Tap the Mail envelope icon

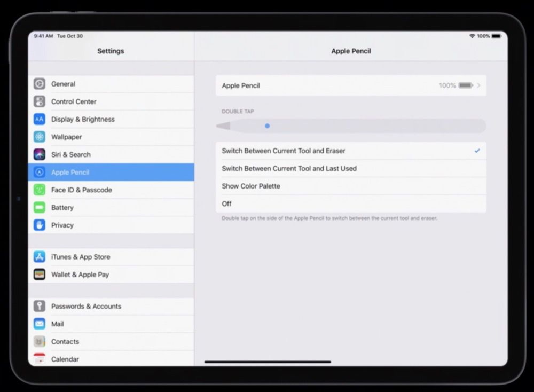click(x=39, y=324)
